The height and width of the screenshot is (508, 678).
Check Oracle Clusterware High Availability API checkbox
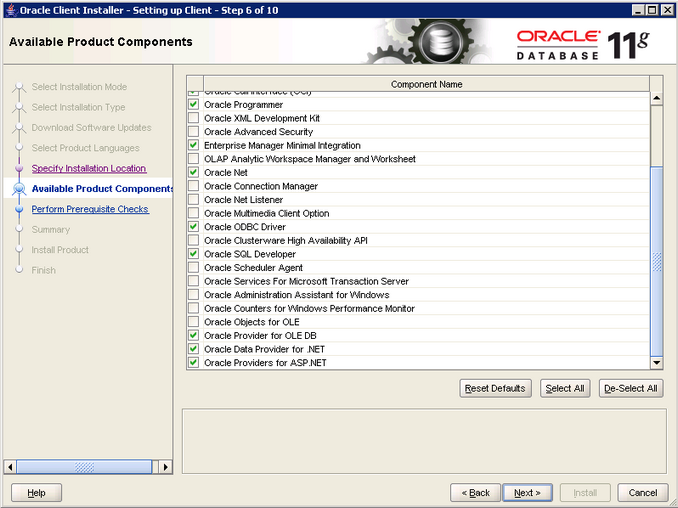(x=193, y=240)
